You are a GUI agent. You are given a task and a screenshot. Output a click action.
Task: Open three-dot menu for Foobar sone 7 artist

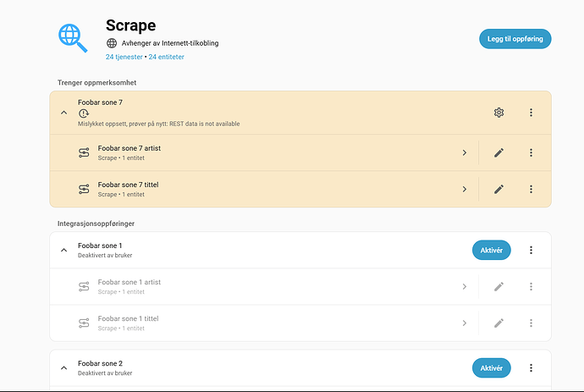[x=531, y=152]
